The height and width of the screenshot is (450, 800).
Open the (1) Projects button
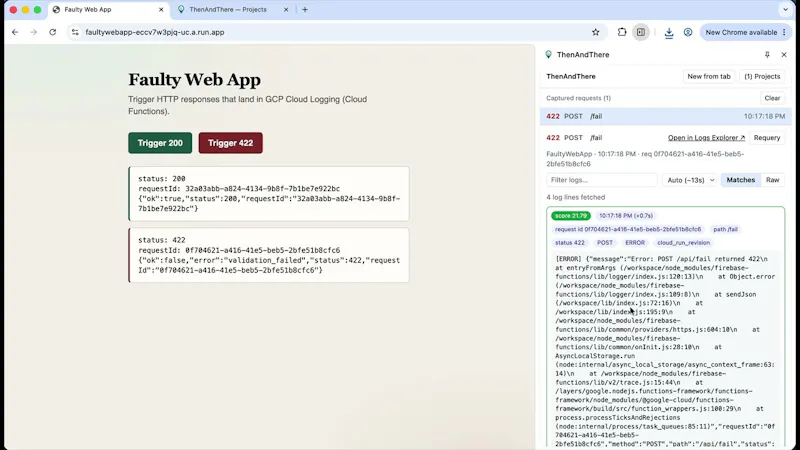tap(762, 77)
